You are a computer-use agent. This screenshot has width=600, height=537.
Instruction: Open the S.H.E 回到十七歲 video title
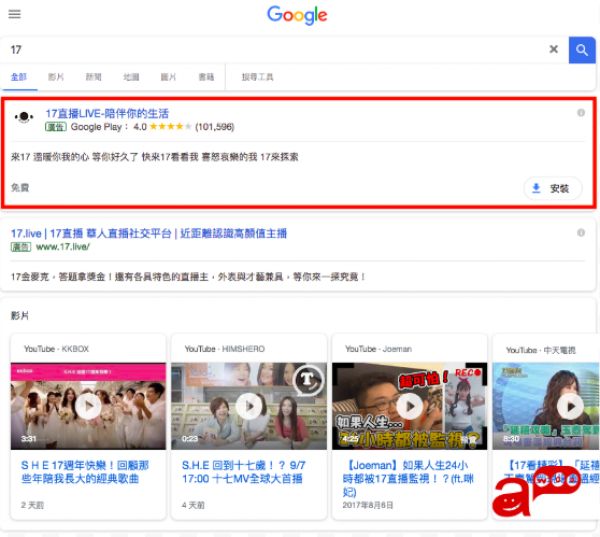243,472
